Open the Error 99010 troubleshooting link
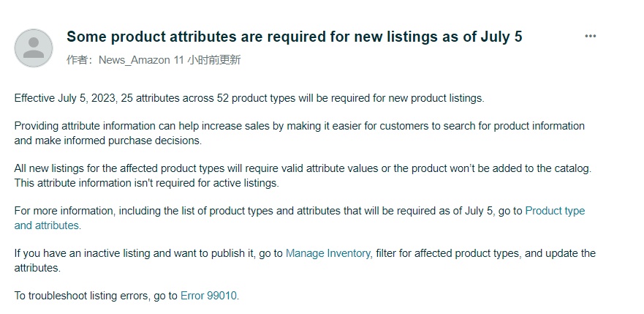Viewport: 644px width, 314px height. coord(208,296)
